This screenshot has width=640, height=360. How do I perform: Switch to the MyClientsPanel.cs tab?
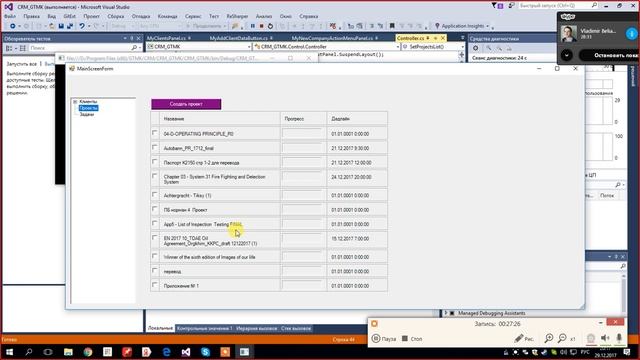pyautogui.click(x=166, y=38)
